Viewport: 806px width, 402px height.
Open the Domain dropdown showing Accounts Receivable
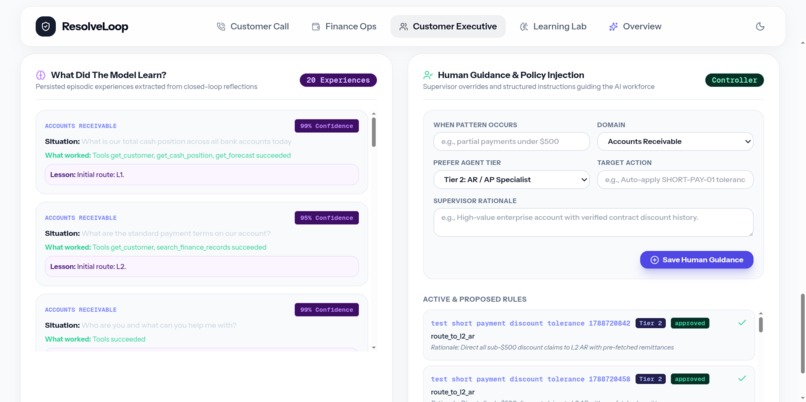(675, 141)
